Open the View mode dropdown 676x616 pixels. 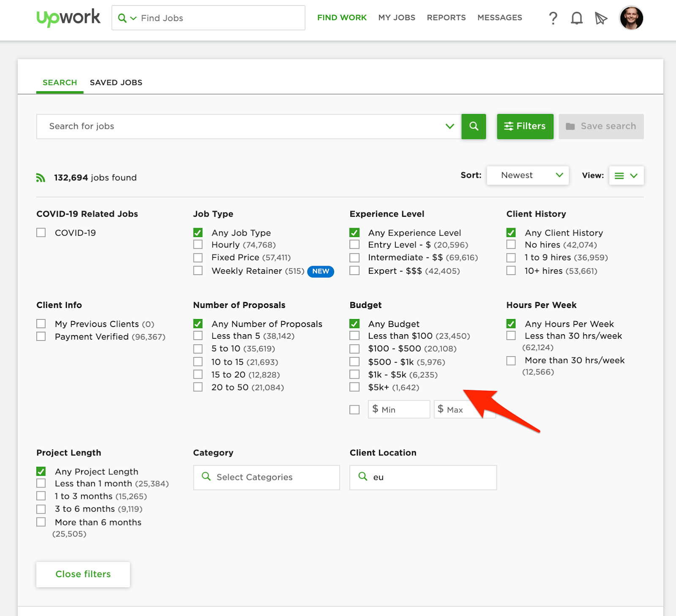626,175
